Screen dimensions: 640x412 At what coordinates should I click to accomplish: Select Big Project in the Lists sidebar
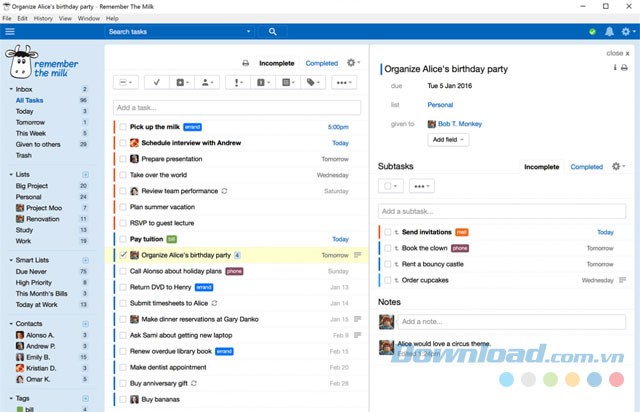[31, 186]
